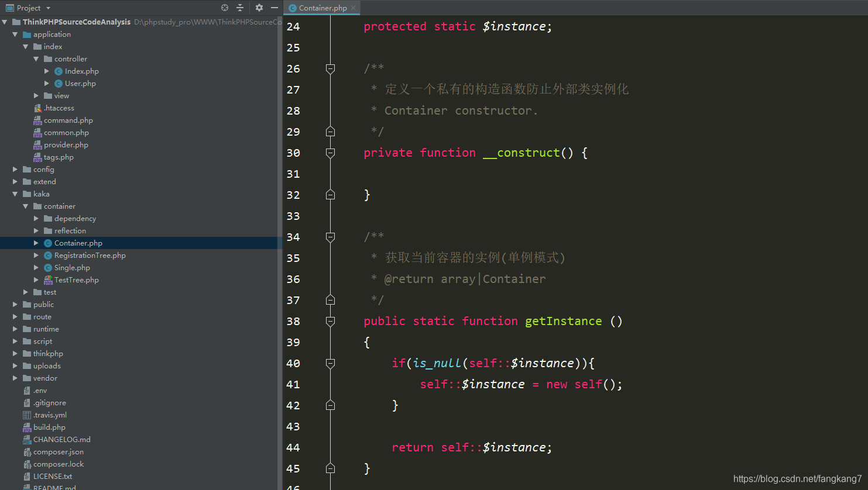Image resolution: width=868 pixels, height=490 pixels.
Task: Select common.php file
Action: click(x=66, y=133)
